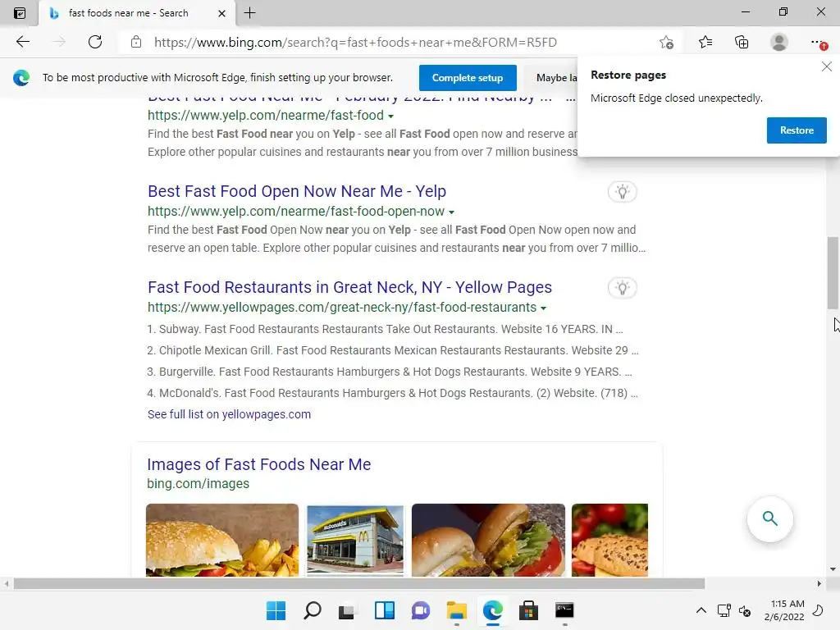Follow the bing.com/images link
The width and height of the screenshot is (840, 630).
coord(199,483)
